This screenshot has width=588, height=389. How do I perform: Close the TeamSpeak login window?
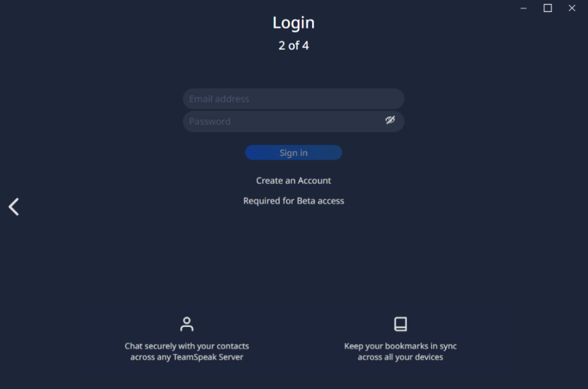point(572,8)
